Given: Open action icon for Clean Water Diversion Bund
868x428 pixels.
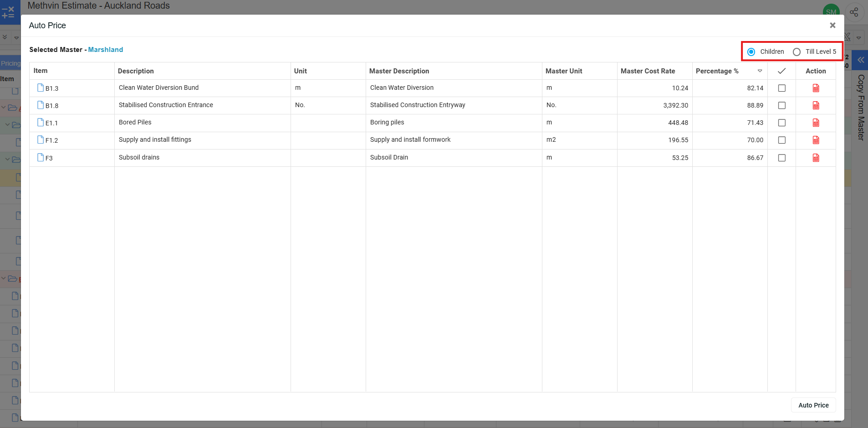Looking at the screenshot, I should coord(816,88).
